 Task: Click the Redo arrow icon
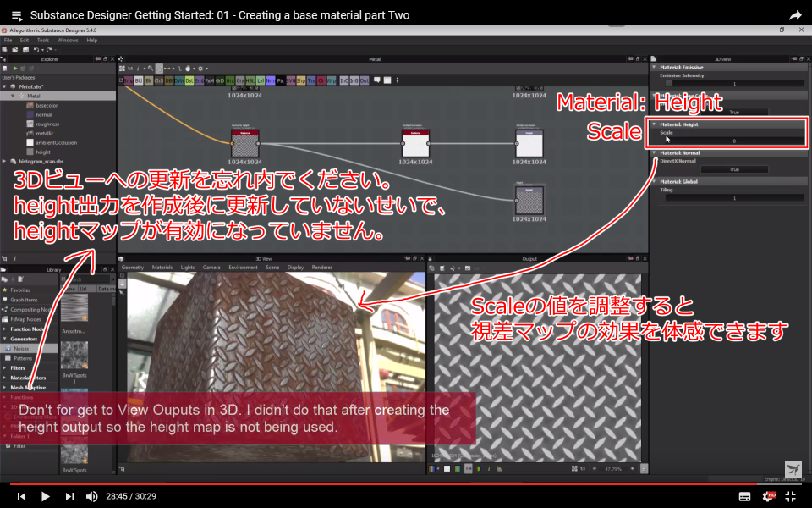pyautogui.click(x=49, y=50)
